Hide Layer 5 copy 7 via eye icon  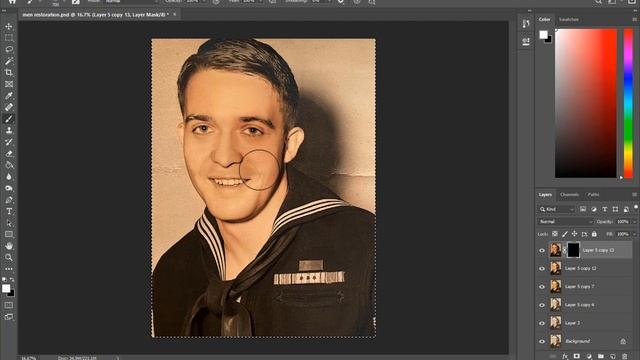point(542,287)
